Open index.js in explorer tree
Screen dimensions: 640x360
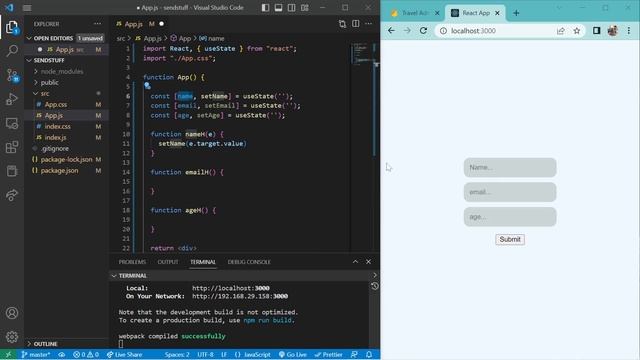(55, 138)
